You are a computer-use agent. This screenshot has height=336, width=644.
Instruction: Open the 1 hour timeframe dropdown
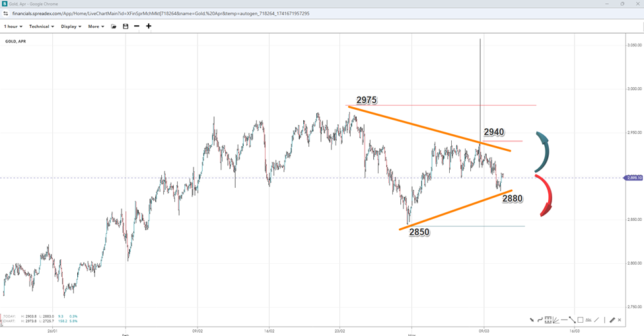click(x=13, y=26)
